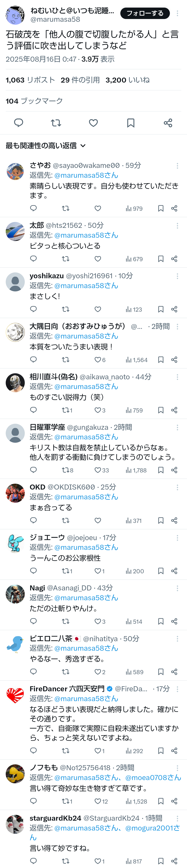Screen dimensions: 187x868
Task: Reply to the main post via speech bubble icon
Action: tap(19, 123)
